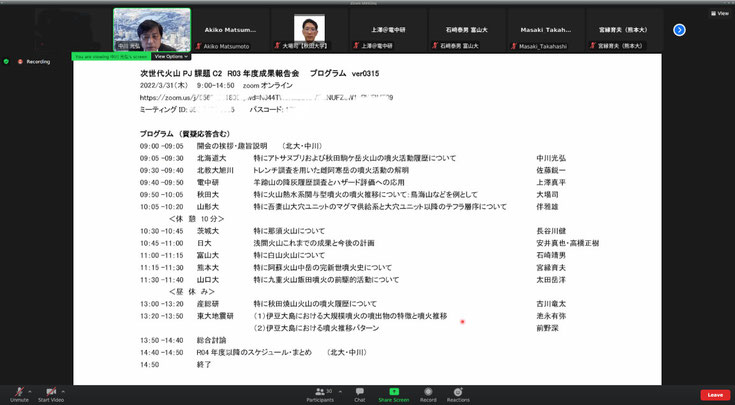Click muted mic icon on Akiko Matsumoto's tile

199,46
